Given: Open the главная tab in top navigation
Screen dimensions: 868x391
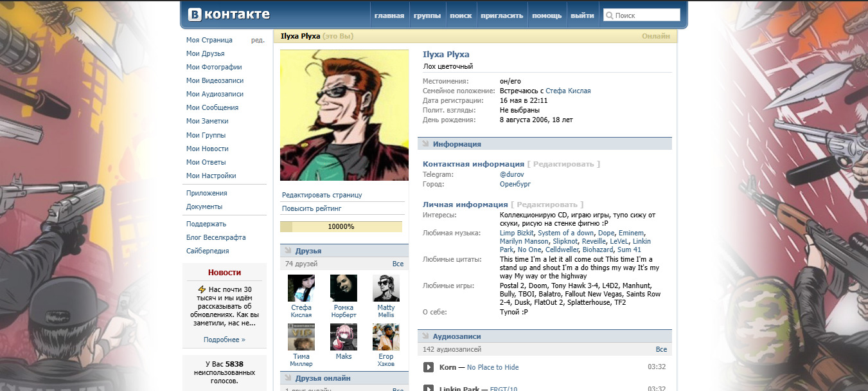Looking at the screenshot, I should (x=389, y=15).
